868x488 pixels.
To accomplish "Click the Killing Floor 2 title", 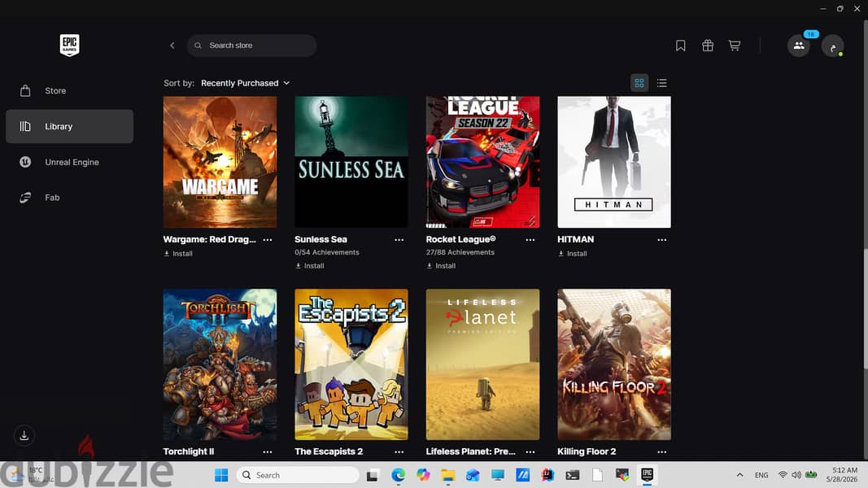I will click(x=587, y=451).
